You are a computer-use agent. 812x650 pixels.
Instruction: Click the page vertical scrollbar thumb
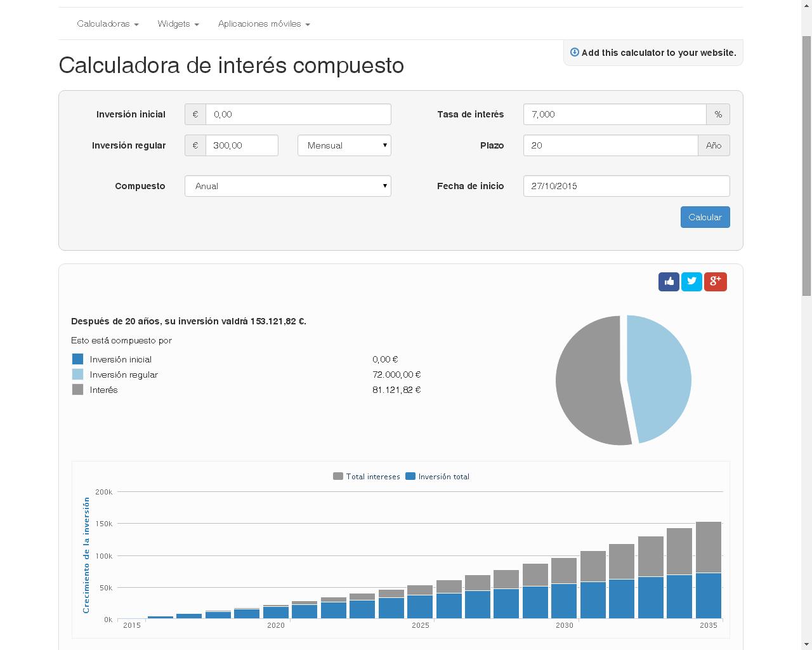tap(806, 165)
